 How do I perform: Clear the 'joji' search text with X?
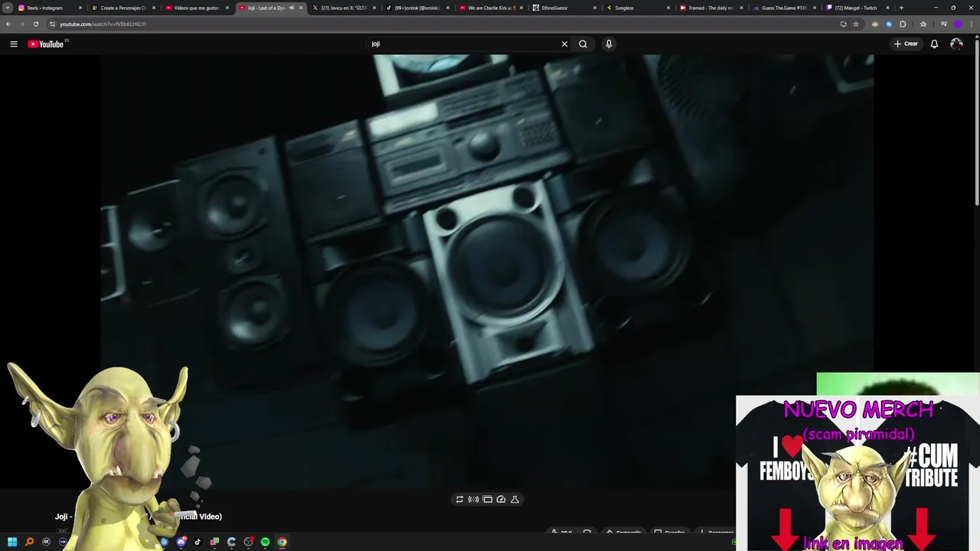565,44
